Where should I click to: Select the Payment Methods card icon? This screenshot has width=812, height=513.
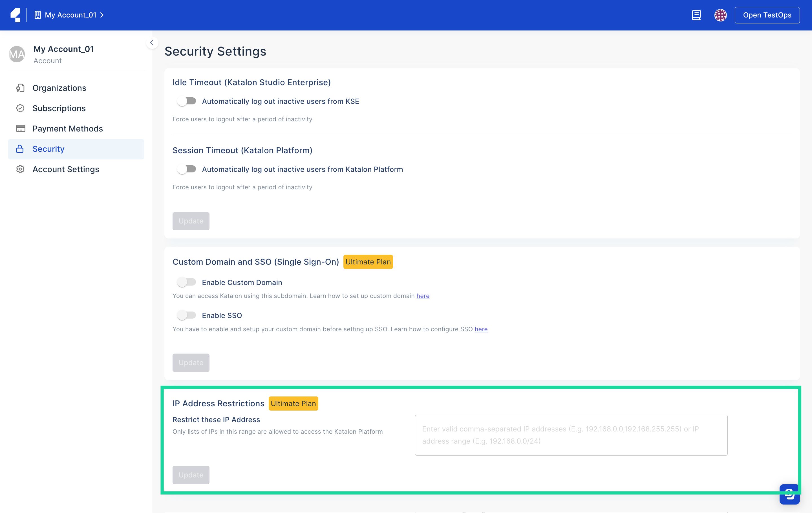[20, 128]
